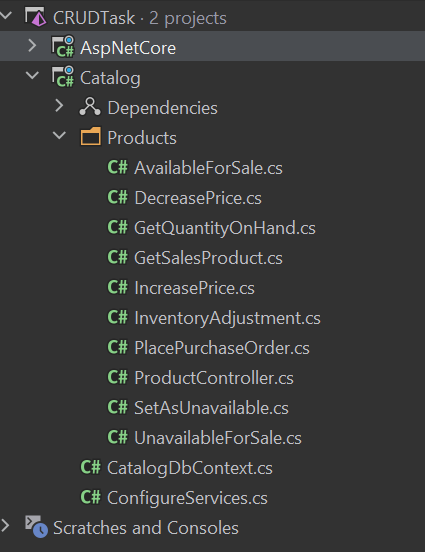Select GetQuantityOnHand.cs in the tree
Image resolution: width=425 pixels, height=552 pixels.
[225, 228]
